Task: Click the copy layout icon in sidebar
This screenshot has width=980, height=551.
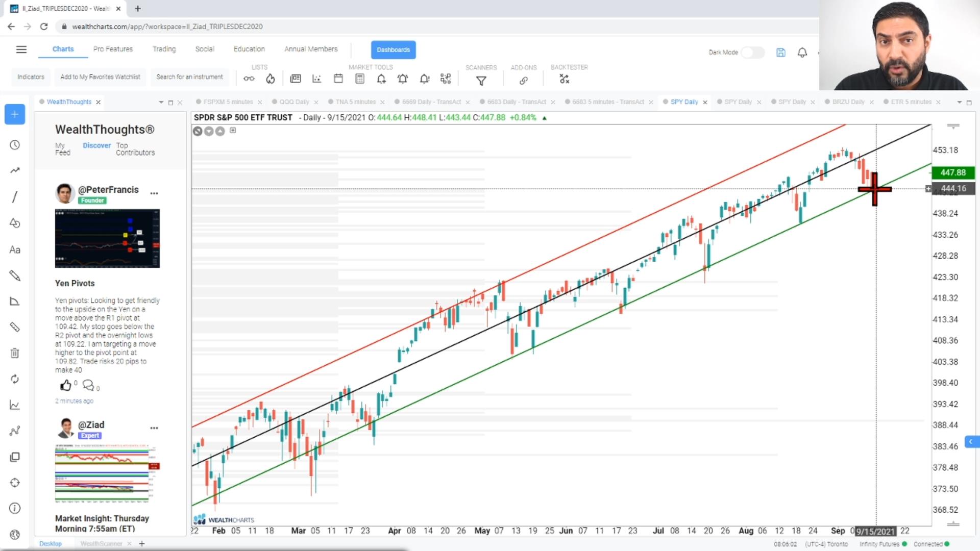Action: (15, 457)
